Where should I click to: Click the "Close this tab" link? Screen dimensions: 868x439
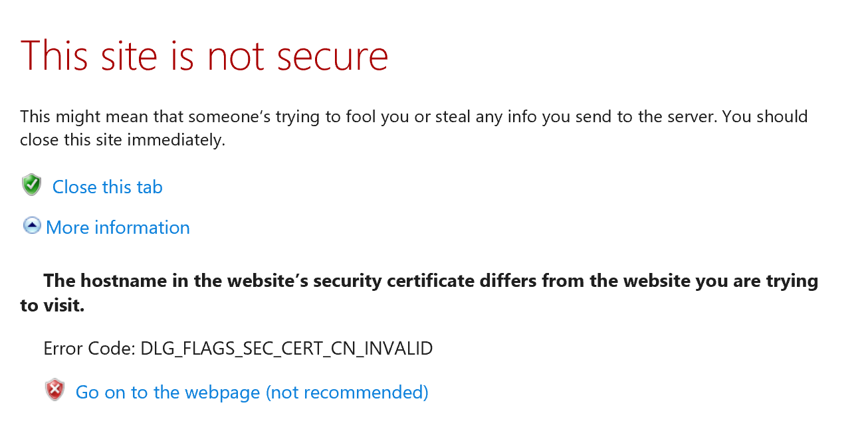pyautogui.click(x=107, y=187)
